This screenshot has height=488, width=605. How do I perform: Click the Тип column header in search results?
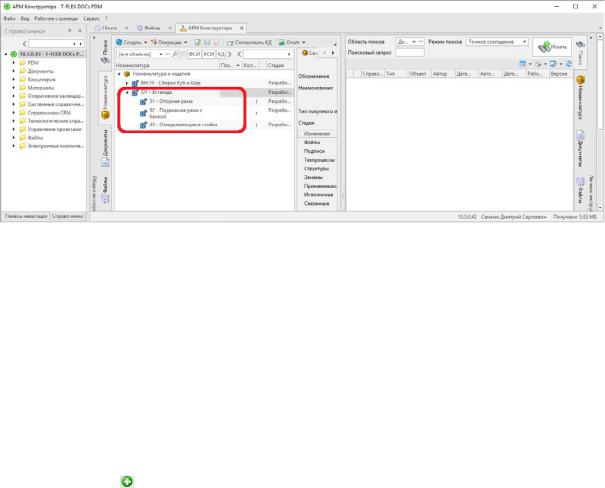tap(396, 73)
